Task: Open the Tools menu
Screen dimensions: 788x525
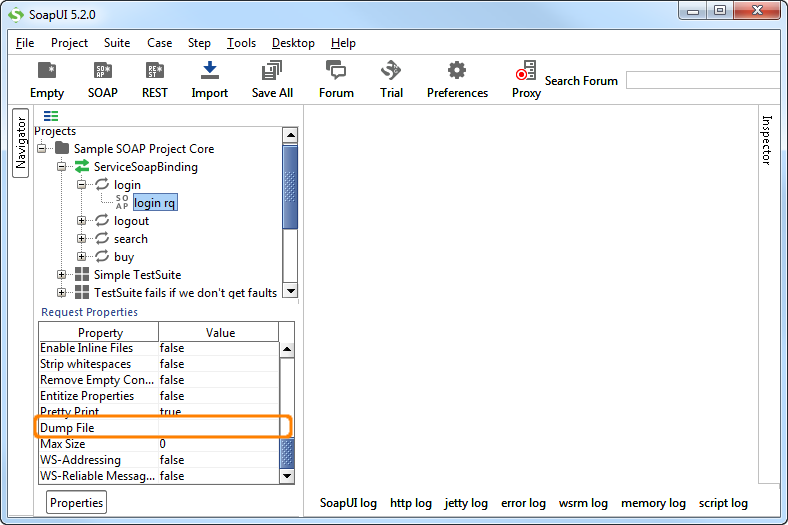Action: click(241, 43)
